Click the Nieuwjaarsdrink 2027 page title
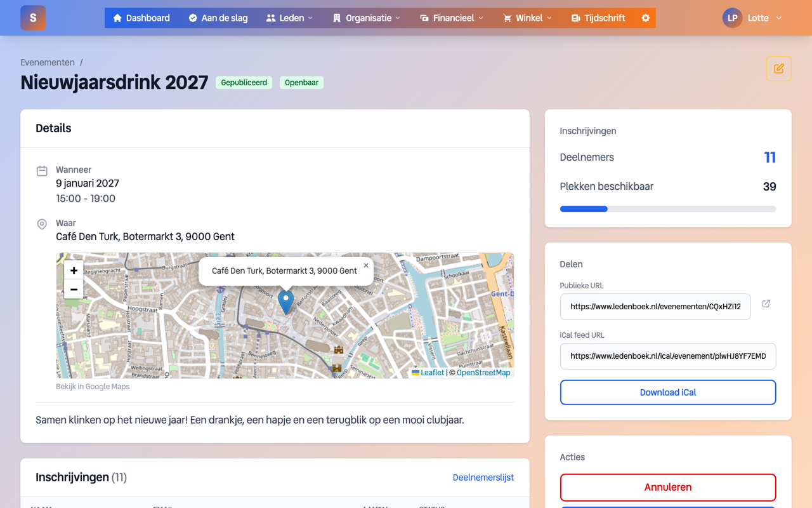The image size is (812, 508). [x=114, y=83]
